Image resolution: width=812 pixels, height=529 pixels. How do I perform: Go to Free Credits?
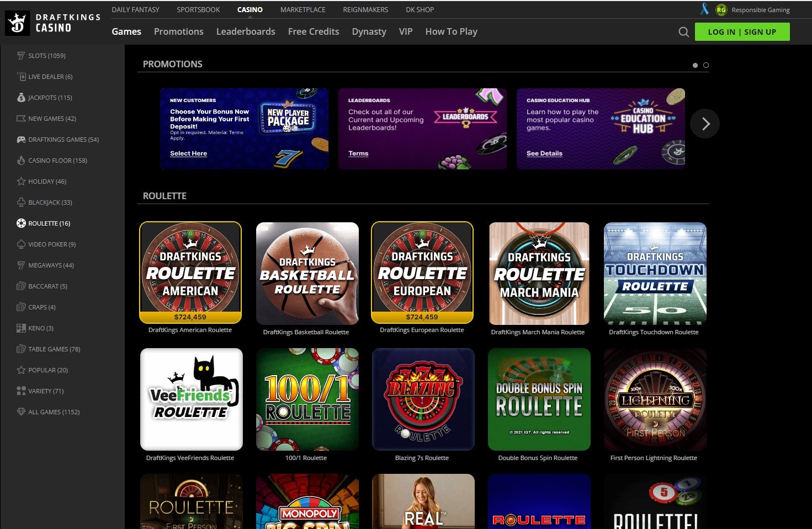[314, 31]
